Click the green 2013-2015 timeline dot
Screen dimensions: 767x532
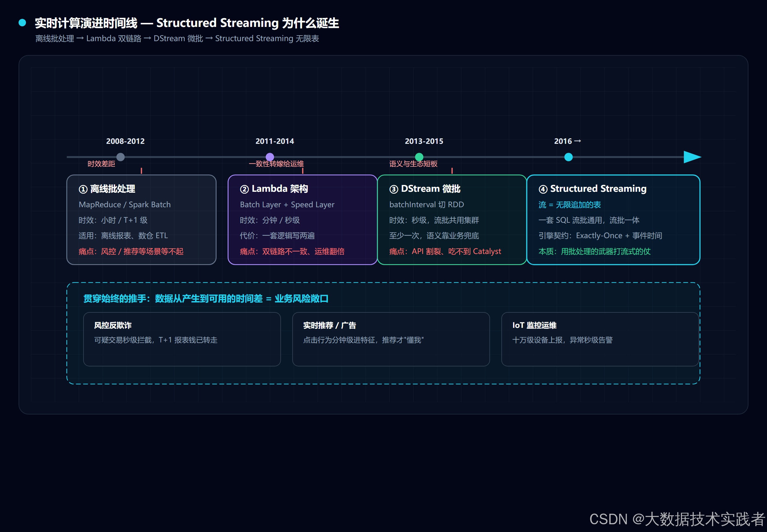419,157
